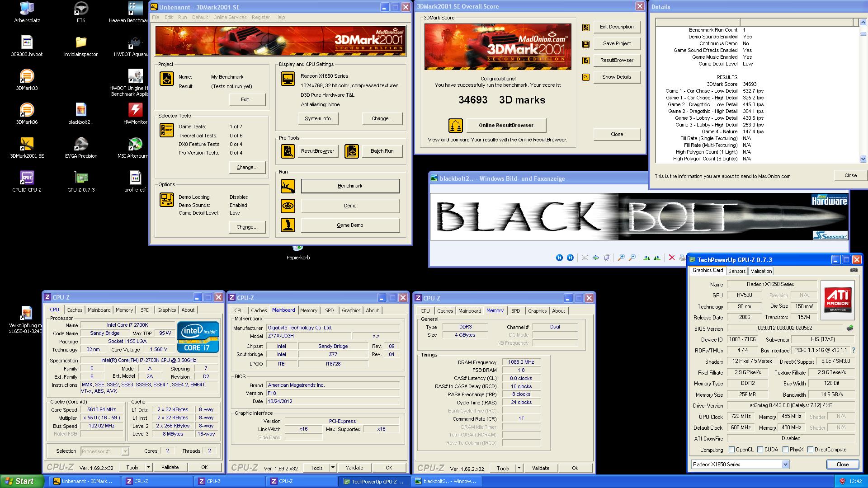Click the tray security shield icon
Image resolution: width=868 pixels, height=488 pixels.
[842, 481]
